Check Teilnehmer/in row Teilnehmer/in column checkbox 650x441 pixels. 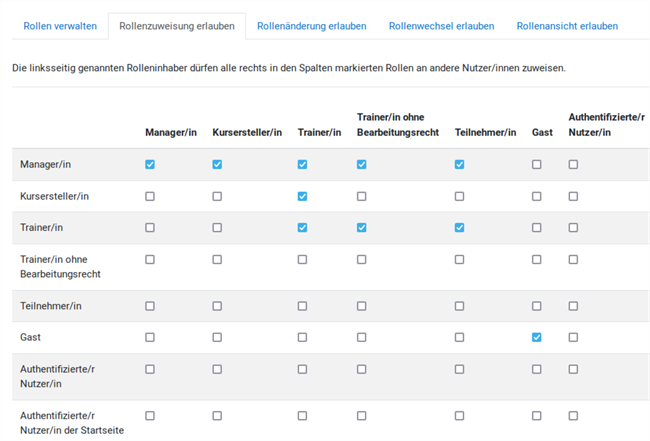[x=460, y=306]
